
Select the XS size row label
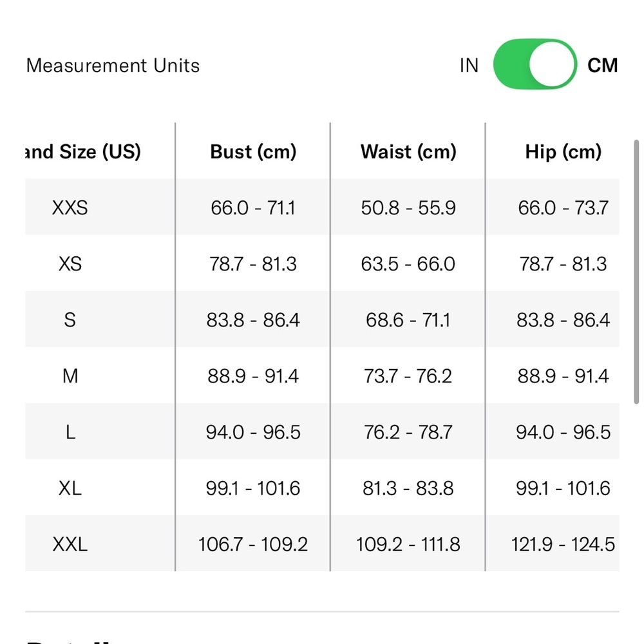[x=70, y=263]
